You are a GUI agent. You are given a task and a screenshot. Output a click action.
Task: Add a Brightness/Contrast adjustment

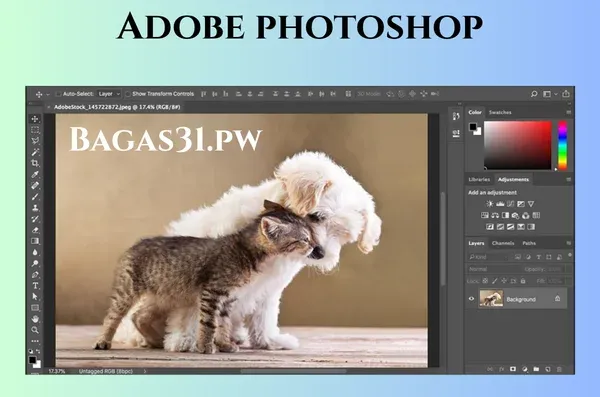click(489, 204)
